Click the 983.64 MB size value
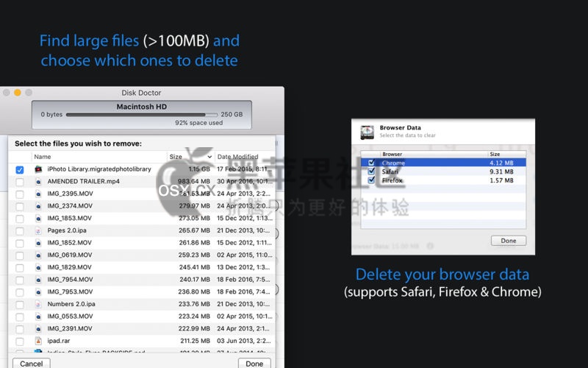 [x=194, y=181]
